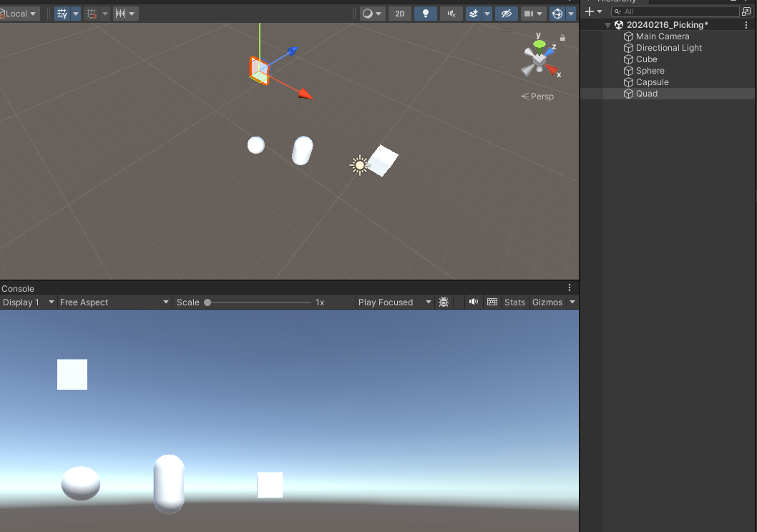757x532 pixels.
Task: Click the blue Z-axis move handle arrow
Action: click(x=292, y=51)
